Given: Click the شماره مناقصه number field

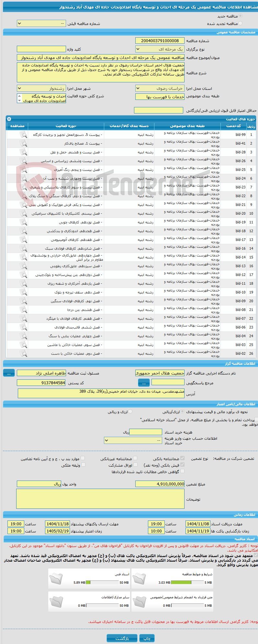Looking at the screenshot, I should [x=160, y=41].
